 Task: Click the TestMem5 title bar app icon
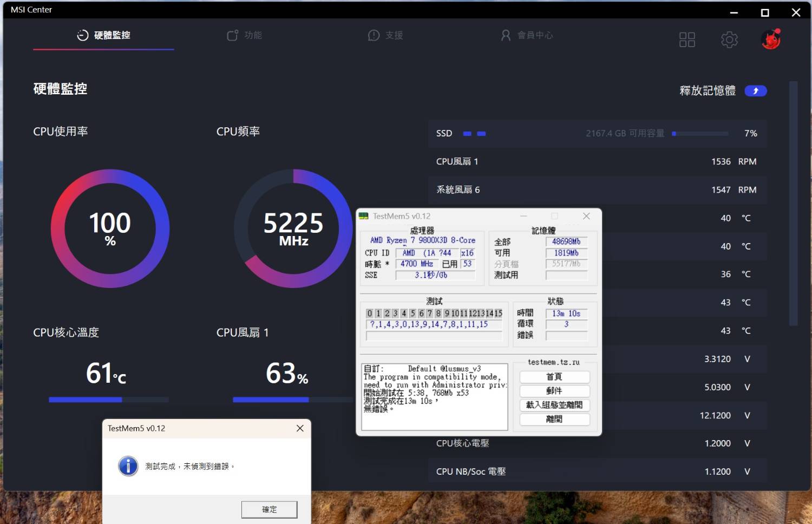pos(364,216)
